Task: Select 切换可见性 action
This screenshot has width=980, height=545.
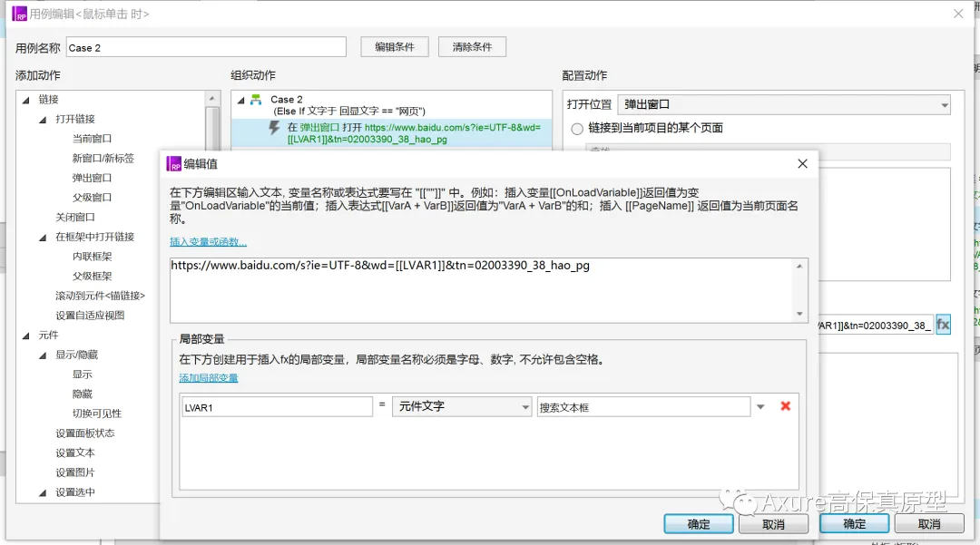Action: (97, 414)
